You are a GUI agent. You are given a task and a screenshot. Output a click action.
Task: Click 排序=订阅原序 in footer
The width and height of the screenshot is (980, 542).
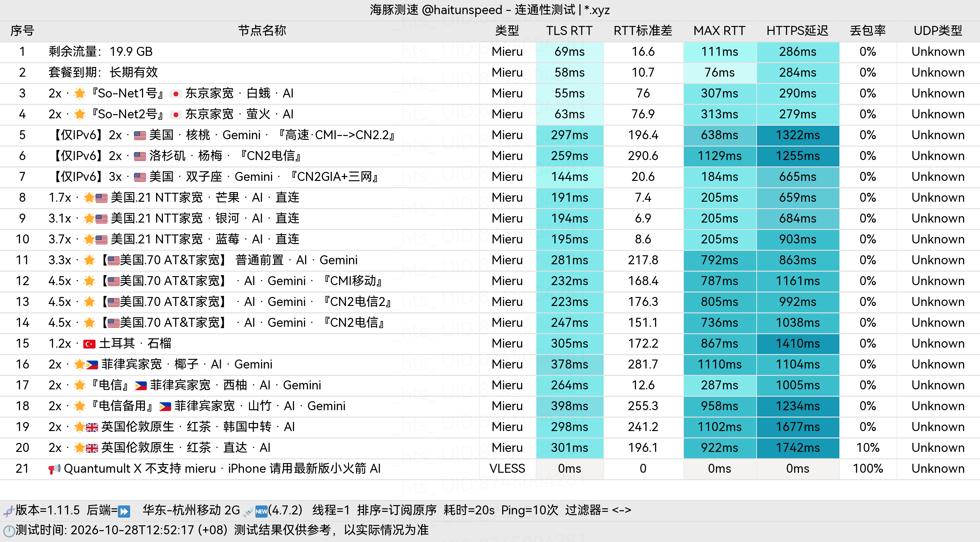(397, 510)
